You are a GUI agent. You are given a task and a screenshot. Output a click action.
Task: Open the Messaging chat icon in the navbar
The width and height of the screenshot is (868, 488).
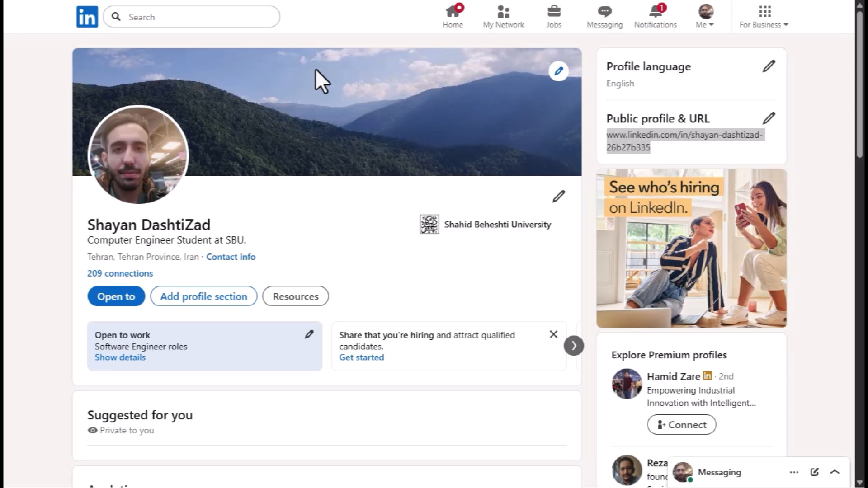point(604,11)
